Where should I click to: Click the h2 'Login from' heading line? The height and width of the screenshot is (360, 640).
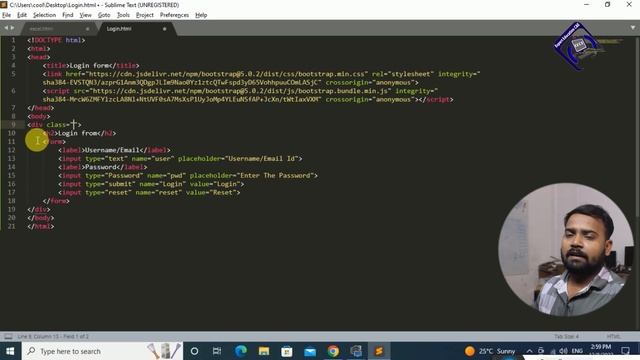[79, 133]
